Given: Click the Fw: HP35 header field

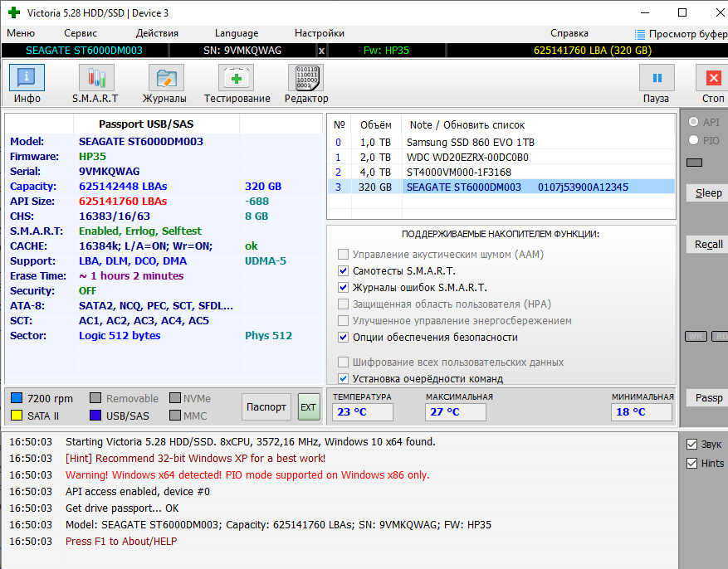Looking at the screenshot, I should coord(386,51).
